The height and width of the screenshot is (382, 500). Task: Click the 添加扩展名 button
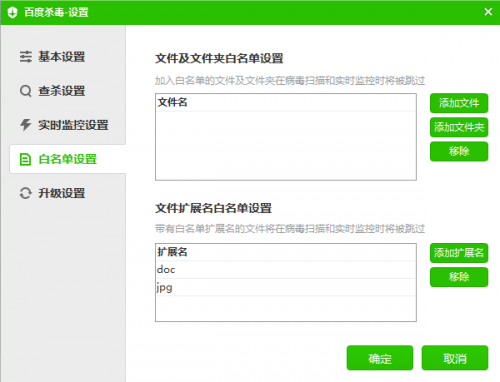coord(459,253)
